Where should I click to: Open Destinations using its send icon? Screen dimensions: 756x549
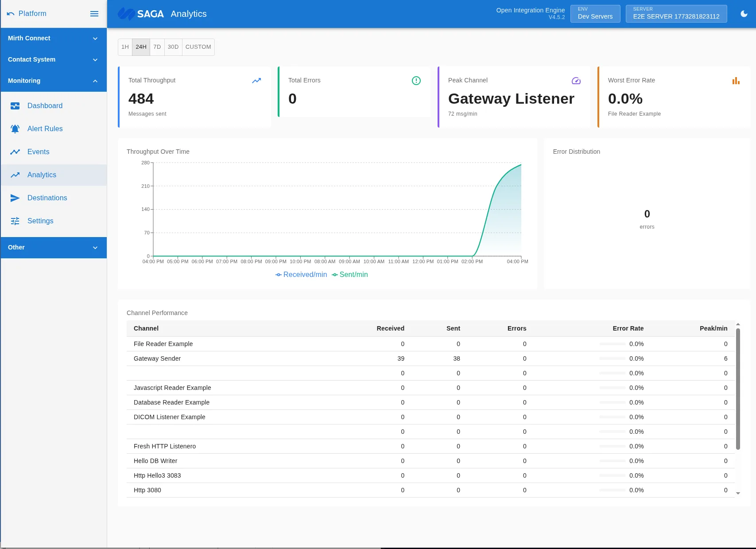tap(15, 198)
